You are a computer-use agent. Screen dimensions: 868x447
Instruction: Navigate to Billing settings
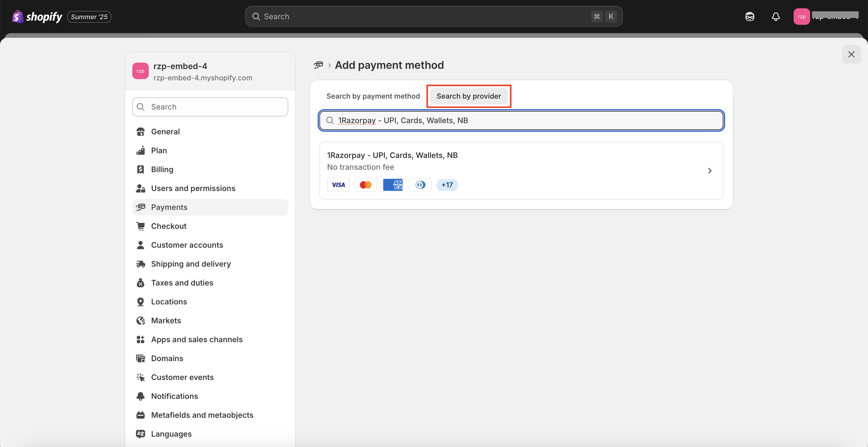tap(210, 169)
